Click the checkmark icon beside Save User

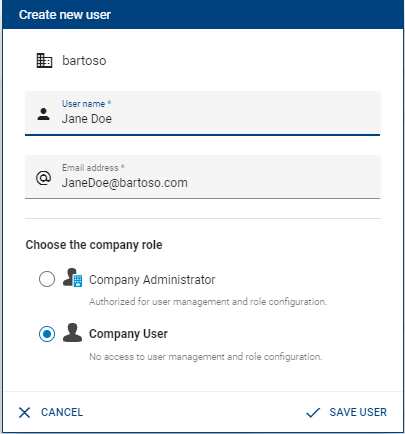(x=313, y=413)
